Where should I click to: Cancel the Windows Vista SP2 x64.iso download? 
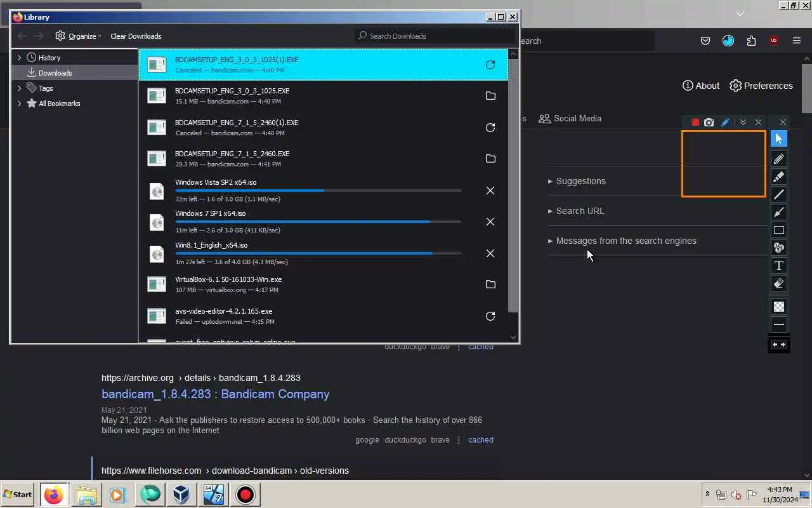[x=490, y=190]
